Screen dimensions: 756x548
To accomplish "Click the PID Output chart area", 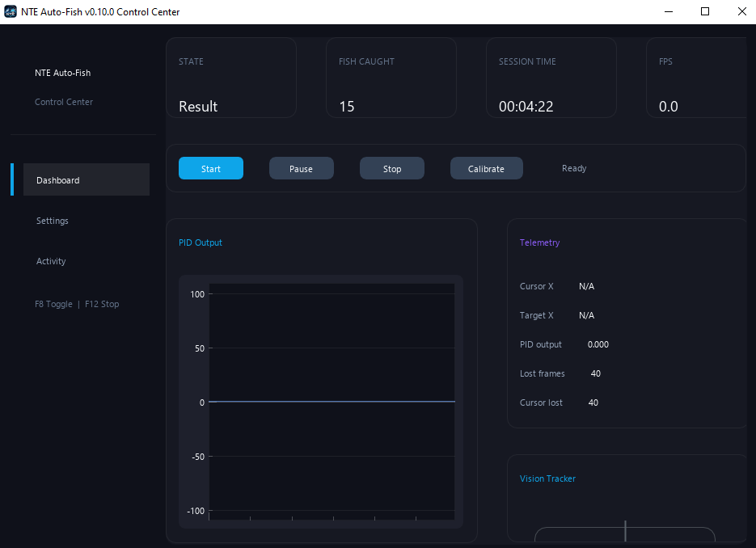I will click(332, 402).
